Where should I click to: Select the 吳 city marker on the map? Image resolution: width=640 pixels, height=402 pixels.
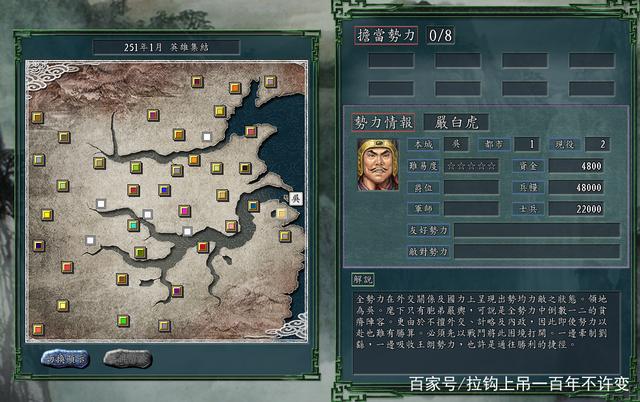(x=296, y=199)
